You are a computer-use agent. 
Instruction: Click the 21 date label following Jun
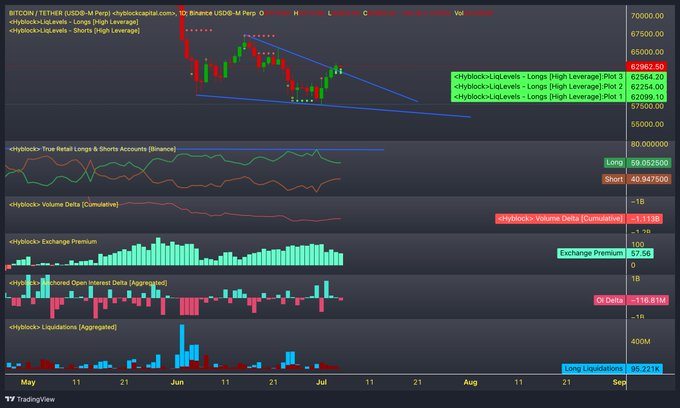[273, 382]
